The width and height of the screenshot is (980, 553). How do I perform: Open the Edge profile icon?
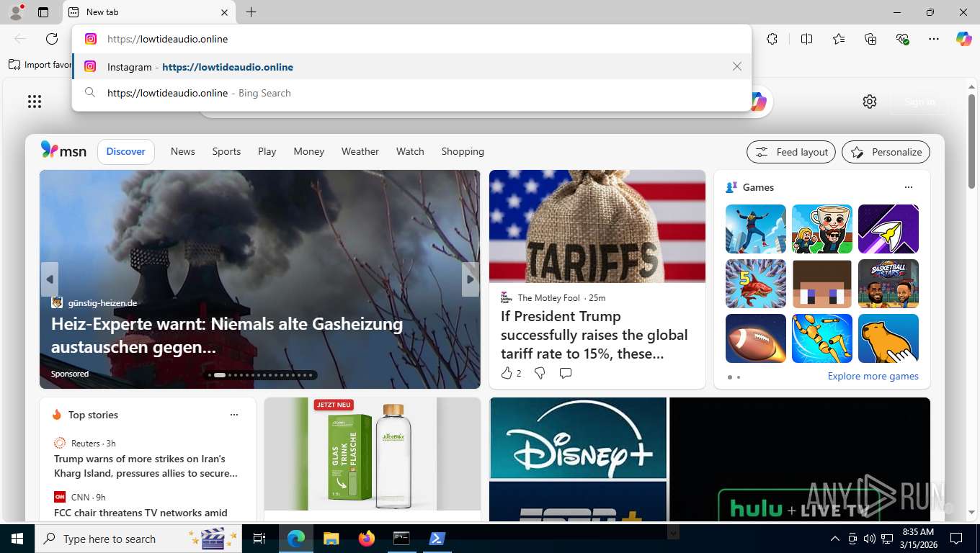[16, 12]
